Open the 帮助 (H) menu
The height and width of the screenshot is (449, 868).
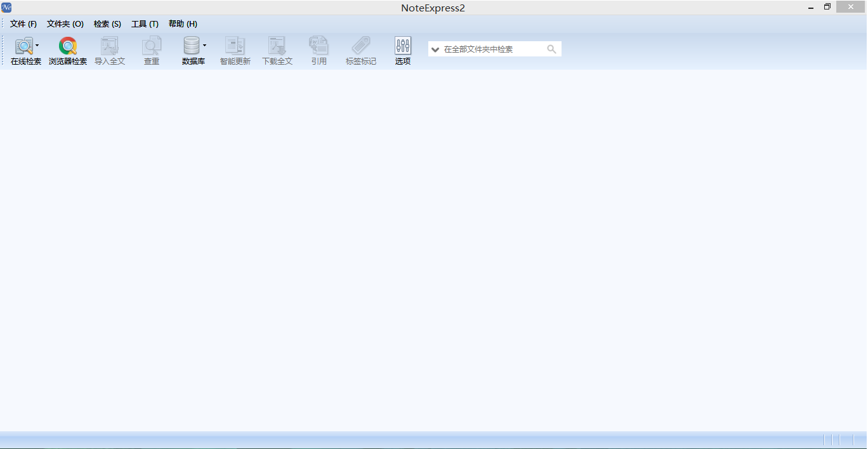coord(183,24)
